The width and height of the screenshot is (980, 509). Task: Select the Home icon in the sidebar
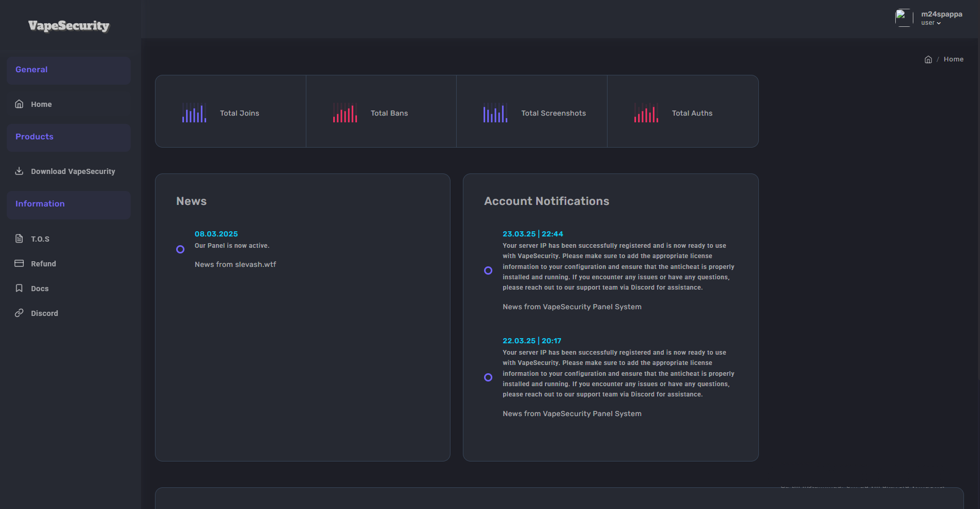(x=19, y=104)
